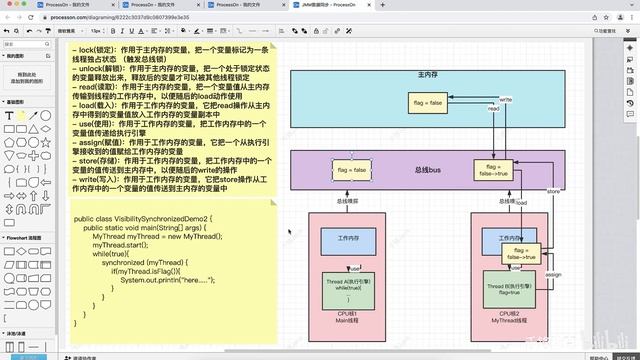Click the insert link icon
The image size is (640, 360).
[337, 31]
